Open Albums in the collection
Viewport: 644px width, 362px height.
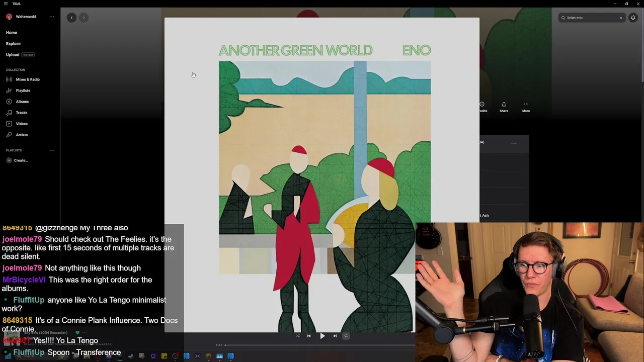tap(18, 102)
